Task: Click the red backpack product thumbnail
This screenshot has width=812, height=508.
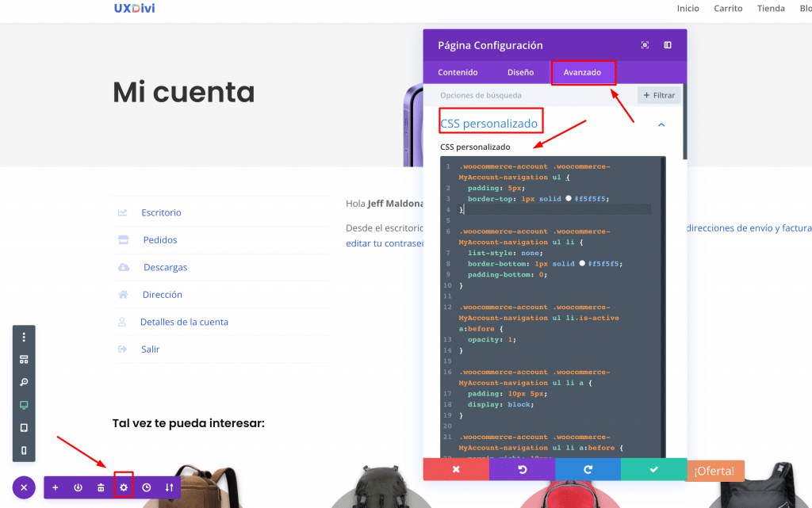Action: pos(569,493)
